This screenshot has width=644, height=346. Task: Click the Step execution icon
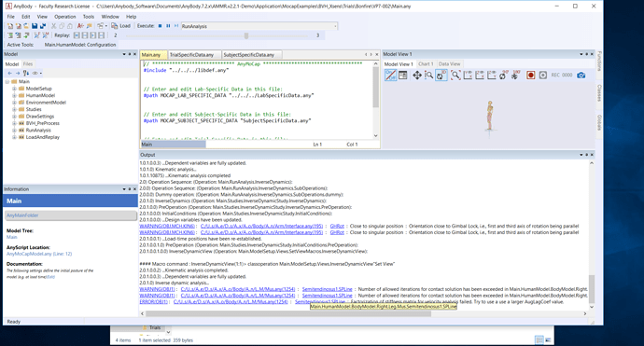coord(176,26)
